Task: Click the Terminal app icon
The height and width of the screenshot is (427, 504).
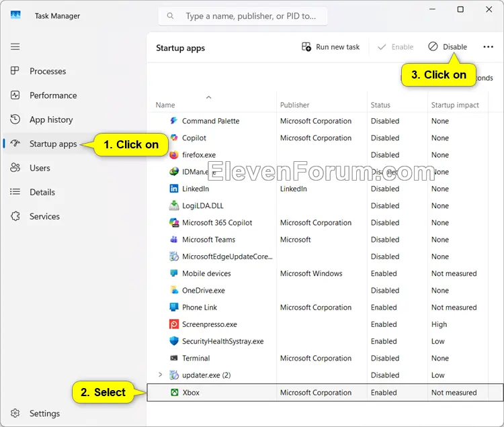Action: tap(174, 358)
